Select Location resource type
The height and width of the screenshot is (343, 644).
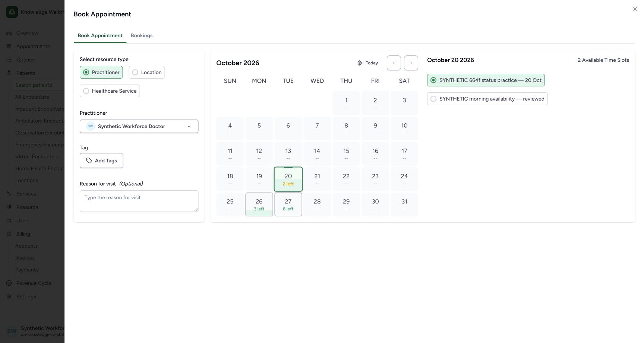tap(147, 72)
